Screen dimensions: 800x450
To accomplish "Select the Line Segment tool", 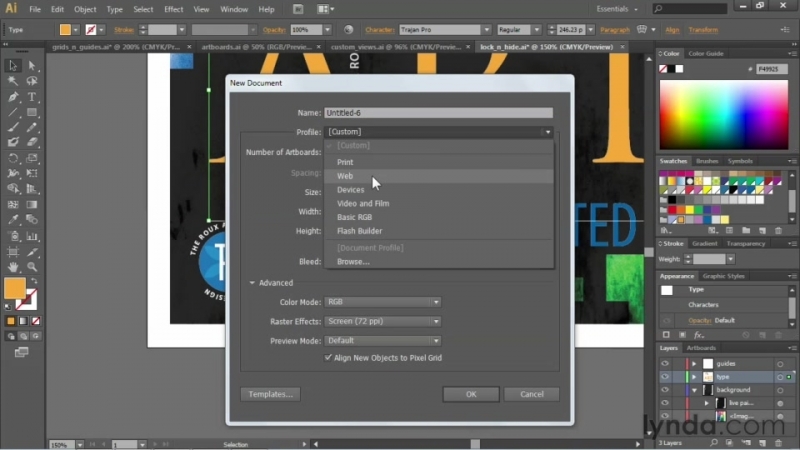I will 13,112.
